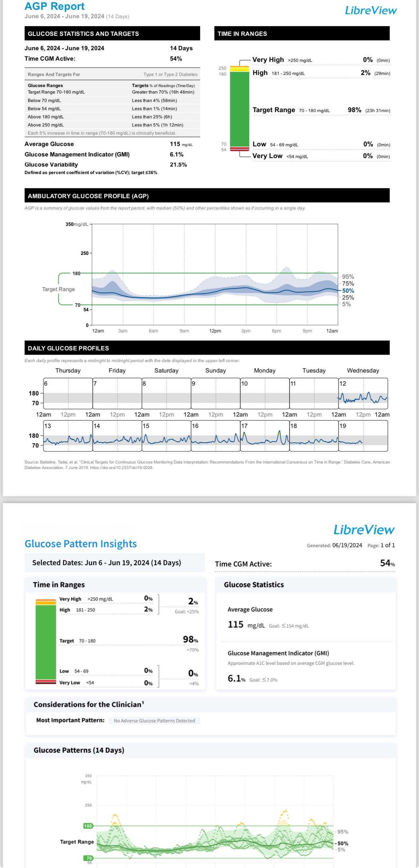This screenshot has height=868, width=419.
Task: Select the "Ranges And Targets For" label
Action: (x=54, y=74)
